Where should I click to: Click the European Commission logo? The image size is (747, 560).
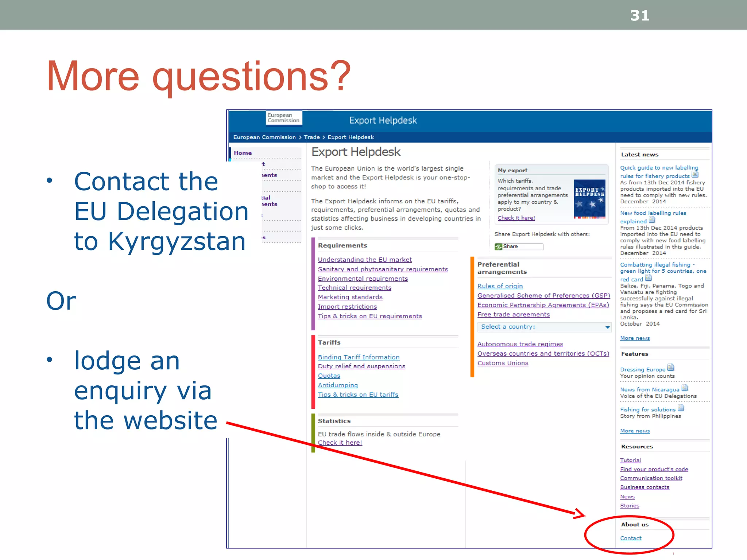(x=283, y=118)
